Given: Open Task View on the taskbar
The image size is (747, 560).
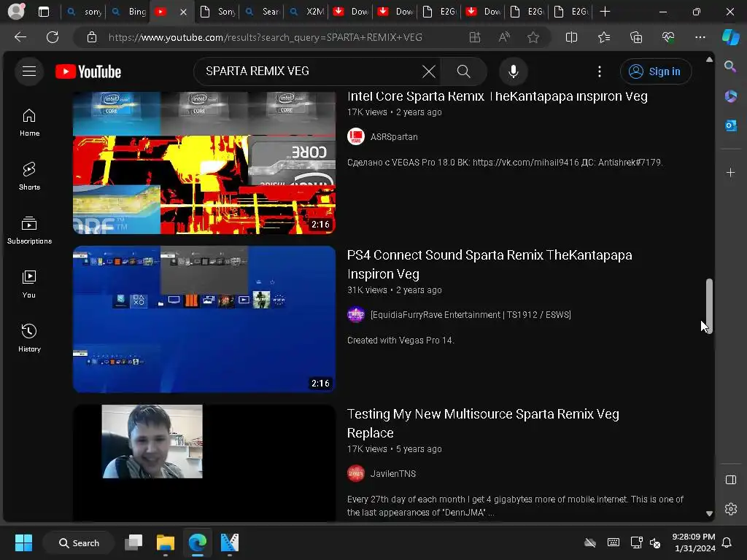Looking at the screenshot, I should click(x=133, y=542).
